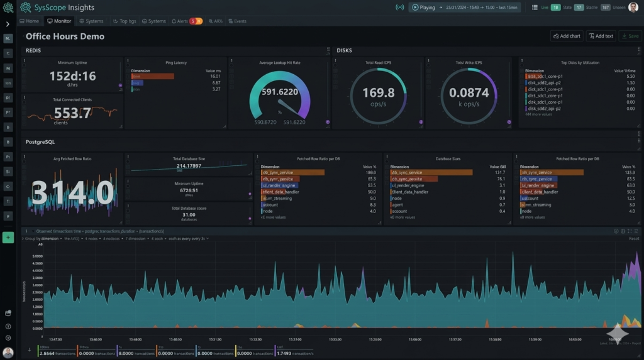
Task: Click the Live count badge showing 18
Action: point(555,8)
